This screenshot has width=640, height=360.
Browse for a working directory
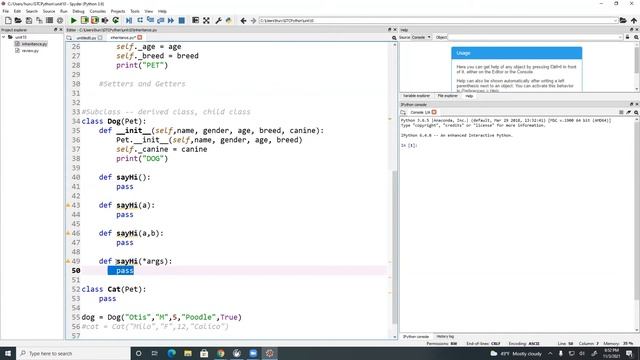(623, 20)
